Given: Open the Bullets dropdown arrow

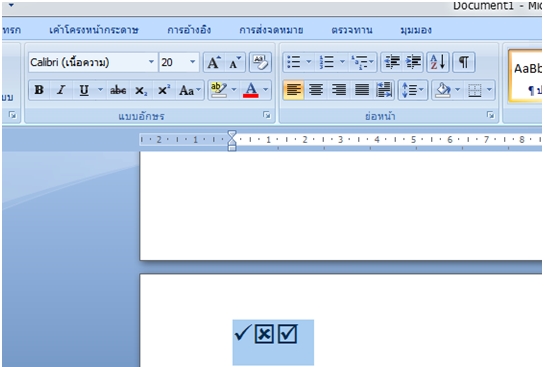Looking at the screenshot, I should coord(309,62).
